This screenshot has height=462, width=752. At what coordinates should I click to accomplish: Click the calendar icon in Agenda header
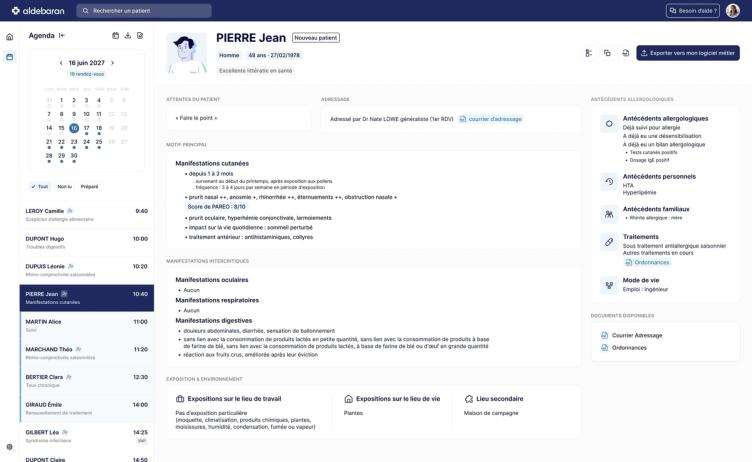pos(116,36)
